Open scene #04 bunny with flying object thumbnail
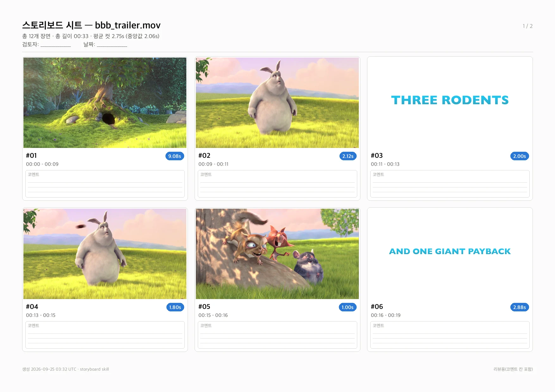Screen dimensions: 555x392 (x=105, y=254)
